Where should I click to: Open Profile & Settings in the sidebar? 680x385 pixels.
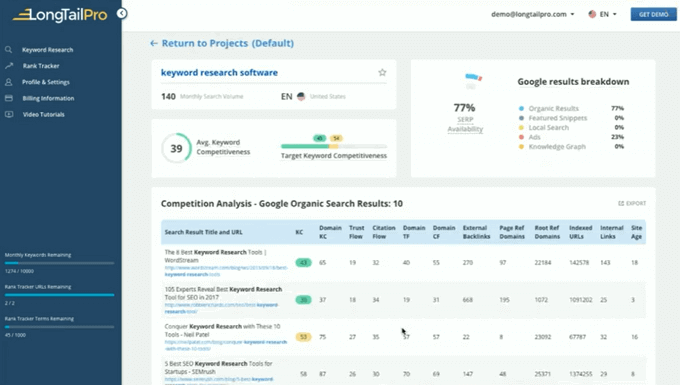coord(46,82)
